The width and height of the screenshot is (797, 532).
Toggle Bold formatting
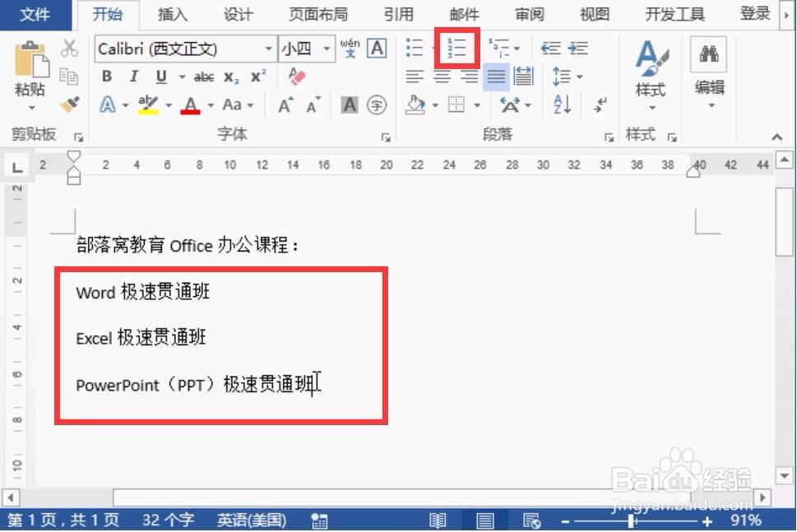point(107,76)
